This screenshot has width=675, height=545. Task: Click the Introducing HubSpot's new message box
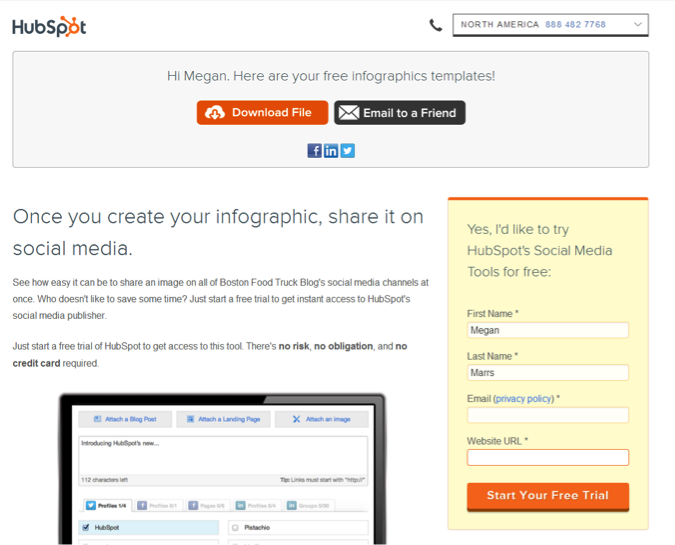tap(223, 455)
